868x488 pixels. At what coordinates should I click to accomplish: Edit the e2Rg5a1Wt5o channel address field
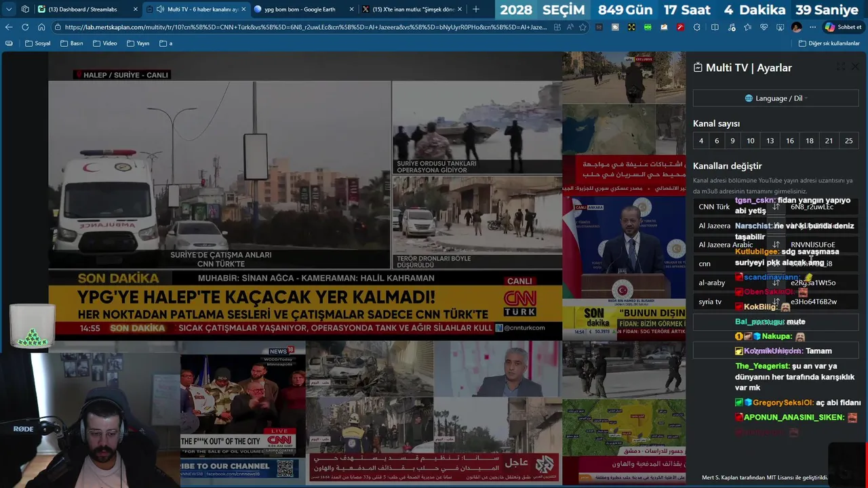(822, 283)
